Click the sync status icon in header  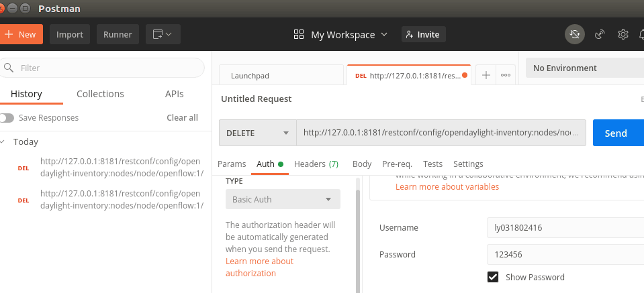pyautogui.click(x=574, y=34)
